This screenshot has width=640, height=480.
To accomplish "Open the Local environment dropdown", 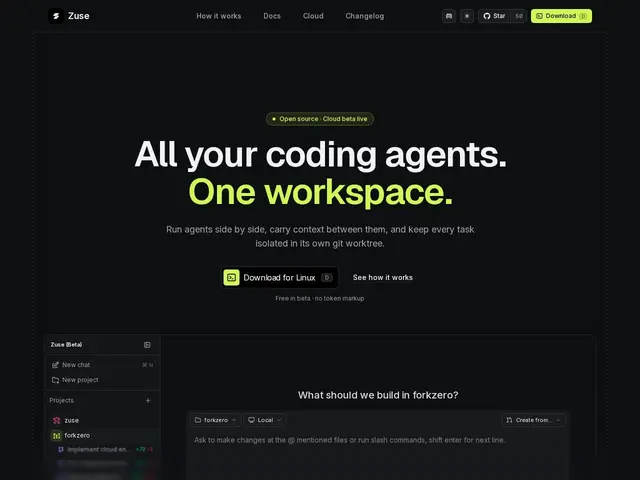I will click(x=265, y=420).
